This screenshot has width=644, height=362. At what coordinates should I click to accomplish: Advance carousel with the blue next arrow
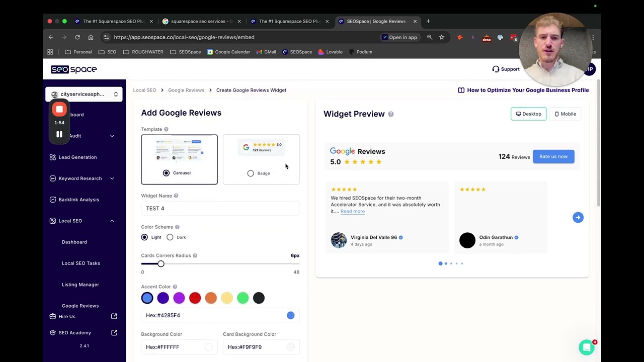tap(578, 217)
